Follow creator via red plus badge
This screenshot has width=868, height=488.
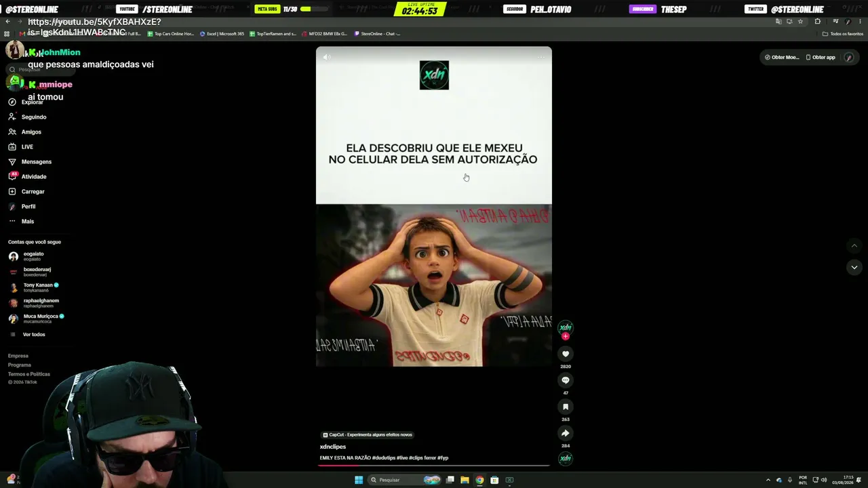[x=566, y=336]
